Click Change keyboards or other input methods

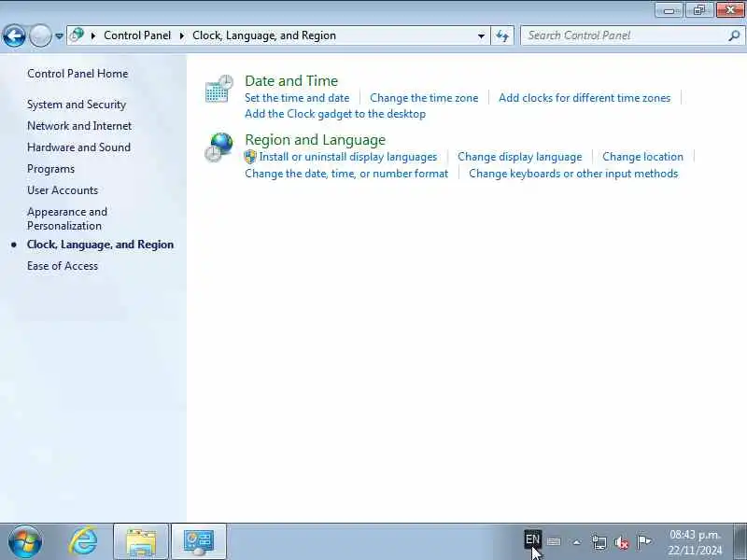pos(573,174)
